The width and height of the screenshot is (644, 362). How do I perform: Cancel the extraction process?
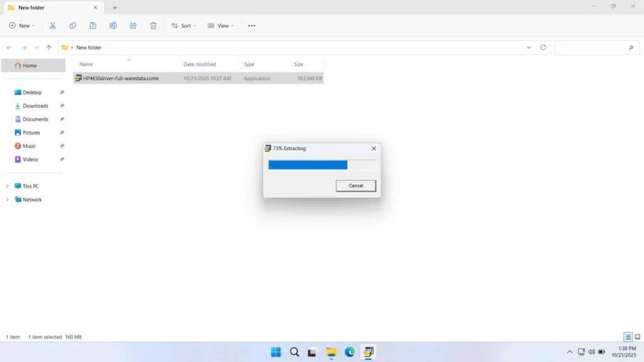coord(355,185)
